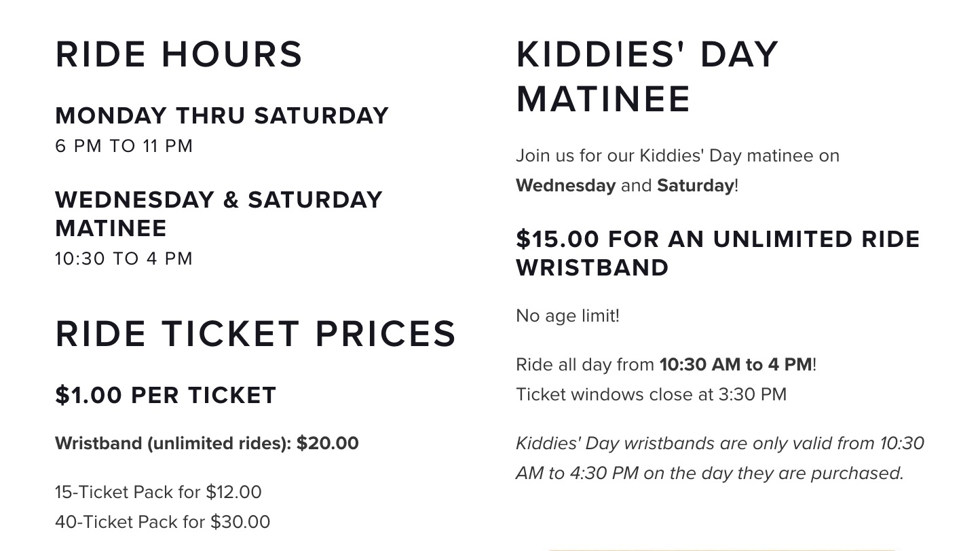
Task: Click the 6 PM TO 11 PM text
Action: 124,146
